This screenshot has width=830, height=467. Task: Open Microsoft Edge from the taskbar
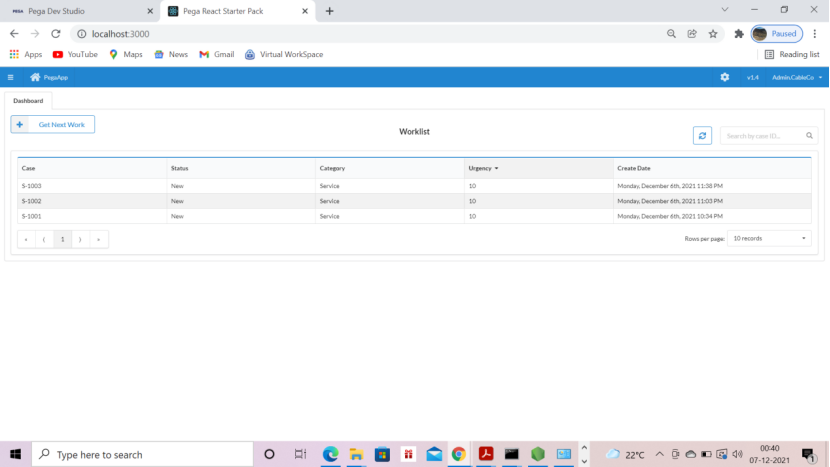click(330, 454)
